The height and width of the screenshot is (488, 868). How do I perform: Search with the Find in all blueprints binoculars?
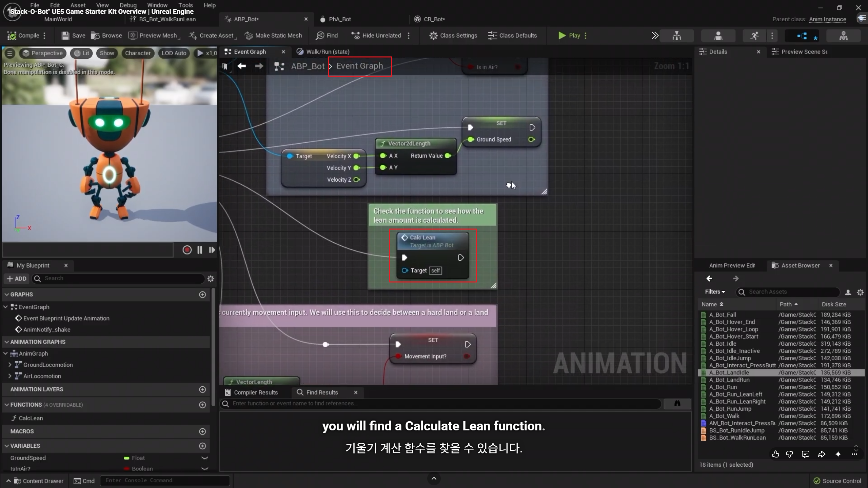[x=677, y=403]
